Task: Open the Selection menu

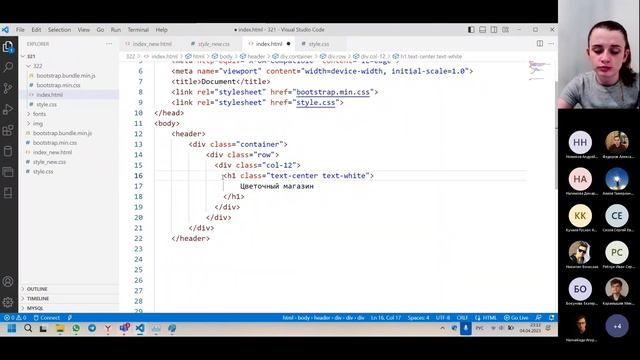Action: (59, 30)
